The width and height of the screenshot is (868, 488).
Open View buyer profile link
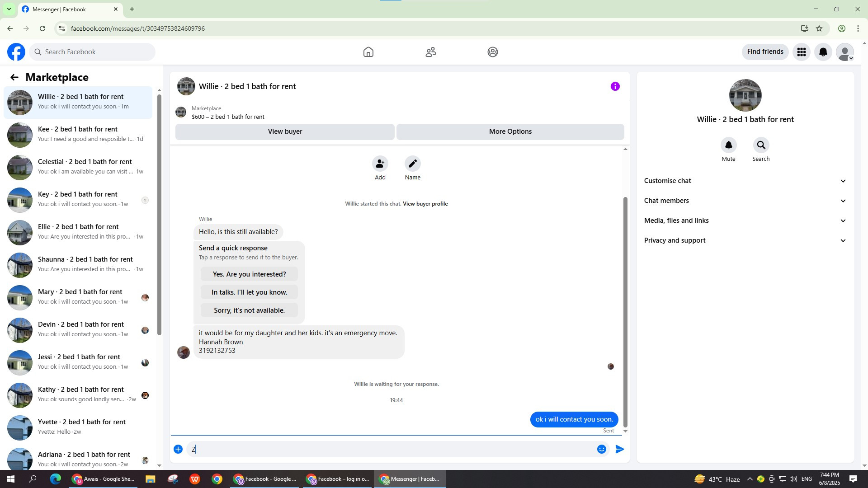pyautogui.click(x=425, y=204)
